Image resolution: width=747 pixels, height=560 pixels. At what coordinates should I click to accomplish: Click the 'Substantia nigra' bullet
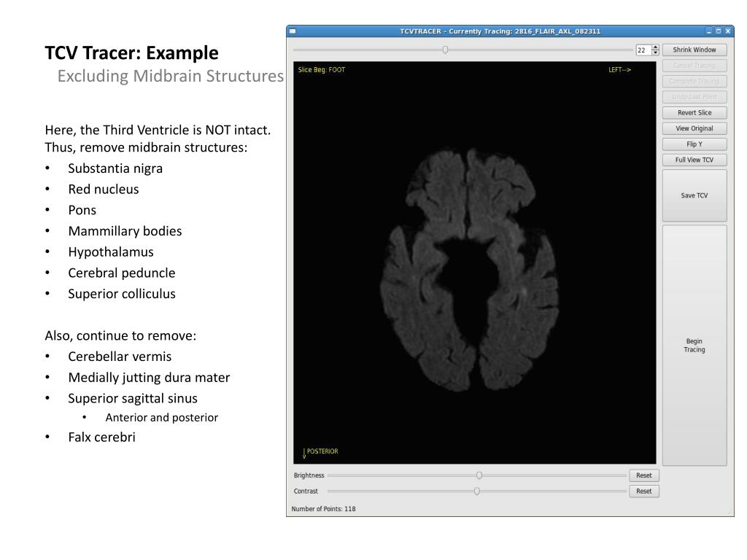(115, 168)
